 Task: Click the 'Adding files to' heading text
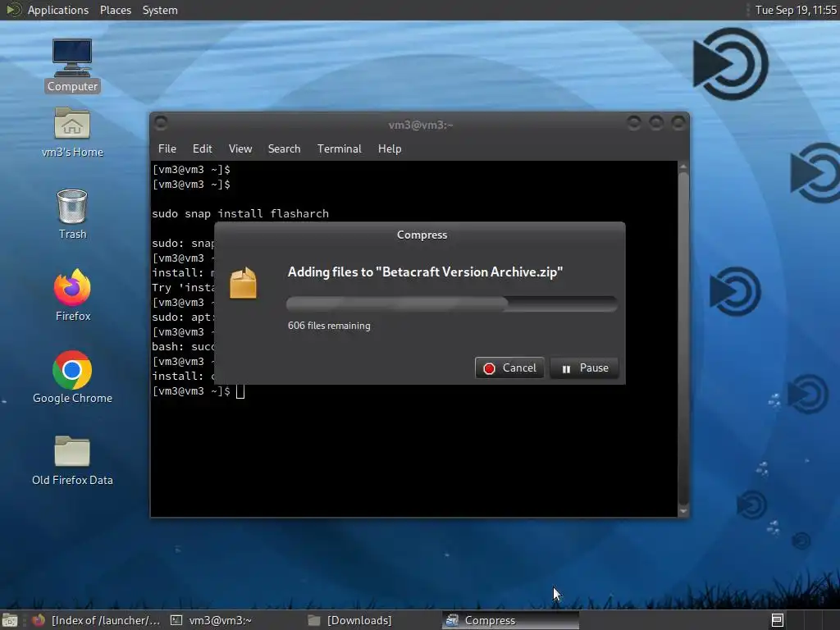425,272
